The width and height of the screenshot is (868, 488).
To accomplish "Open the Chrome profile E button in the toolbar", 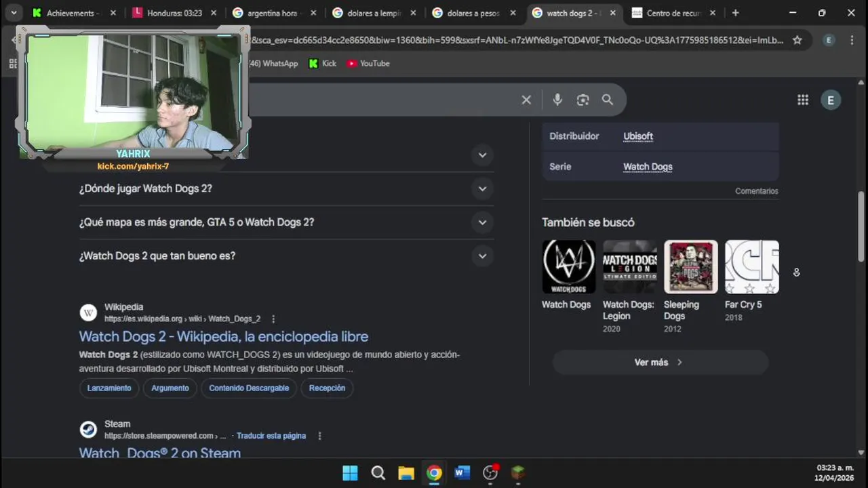I will [829, 40].
